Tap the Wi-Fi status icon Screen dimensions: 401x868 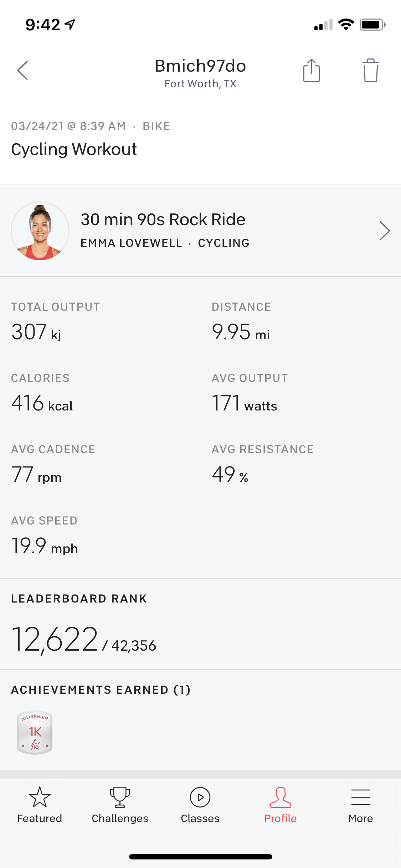346,25
